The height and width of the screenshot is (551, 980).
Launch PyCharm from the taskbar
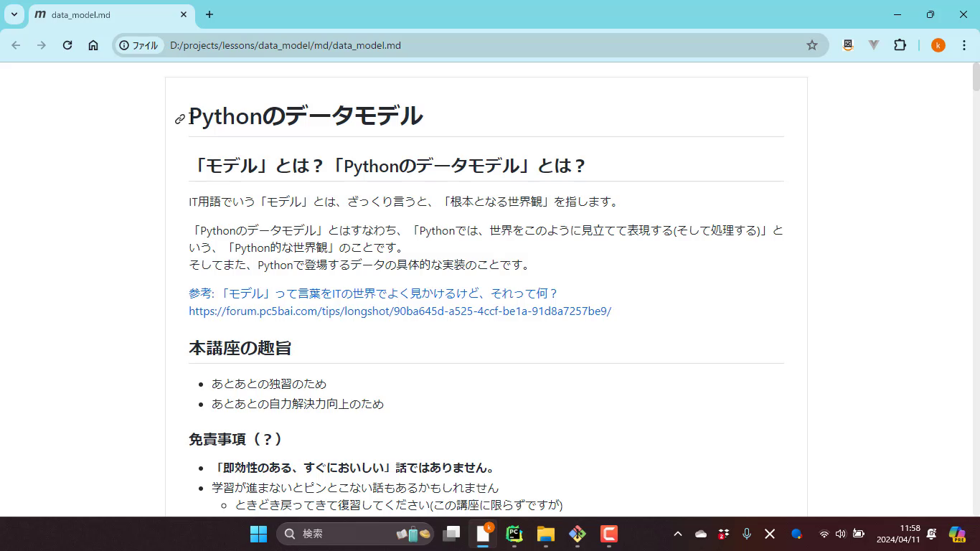click(x=512, y=534)
